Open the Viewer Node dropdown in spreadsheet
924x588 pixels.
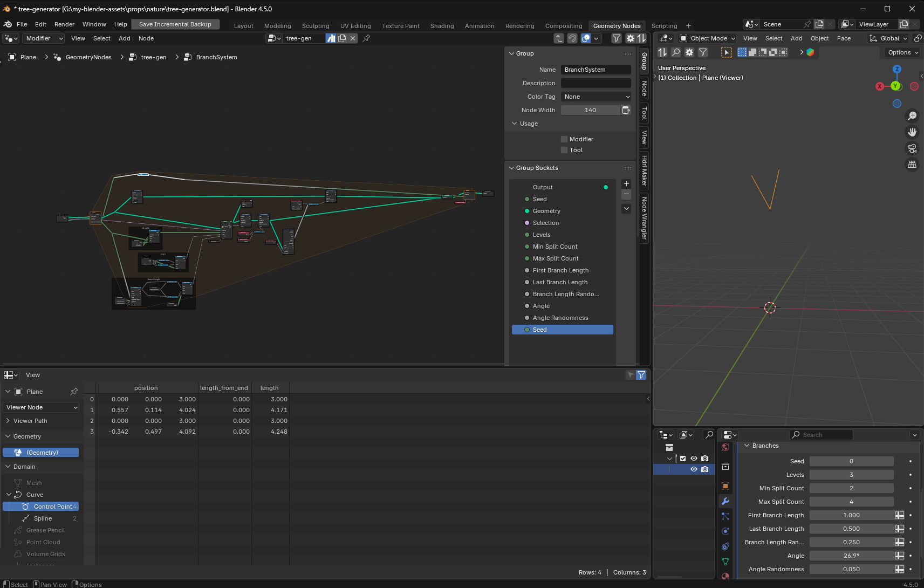[x=41, y=407]
